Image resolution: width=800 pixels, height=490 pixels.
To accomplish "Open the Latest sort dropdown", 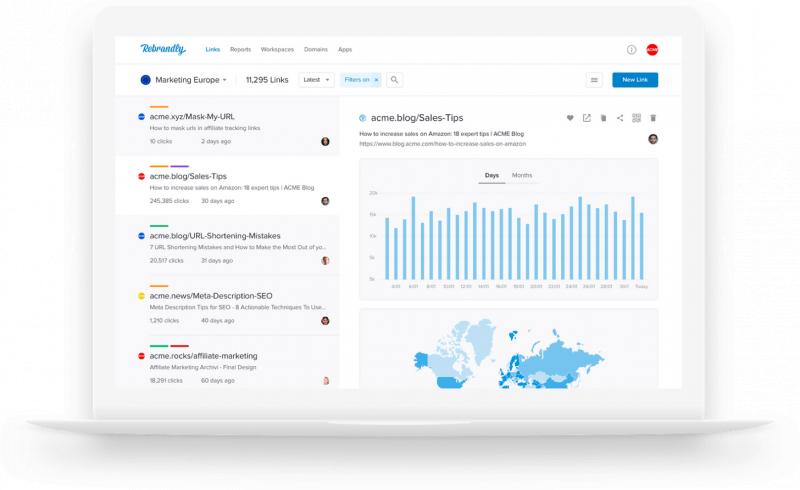I will (316, 80).
